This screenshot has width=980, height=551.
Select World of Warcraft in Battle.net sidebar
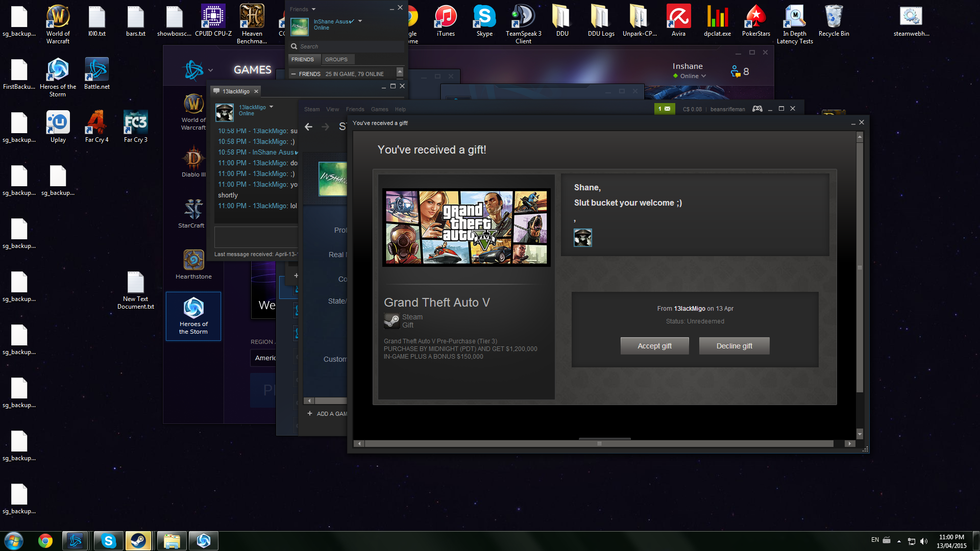(193, 112)
